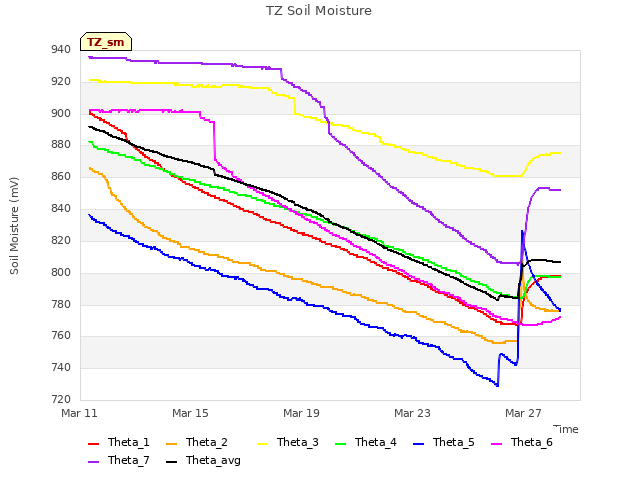Click the Time axis label
The width and height of the screenshot is (640, 480).
(566, 429)
